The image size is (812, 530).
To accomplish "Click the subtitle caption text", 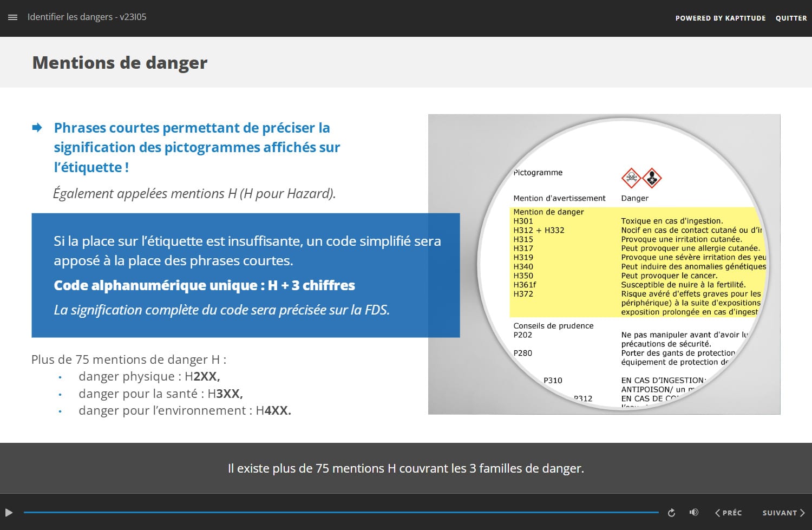I will point(405,468).
